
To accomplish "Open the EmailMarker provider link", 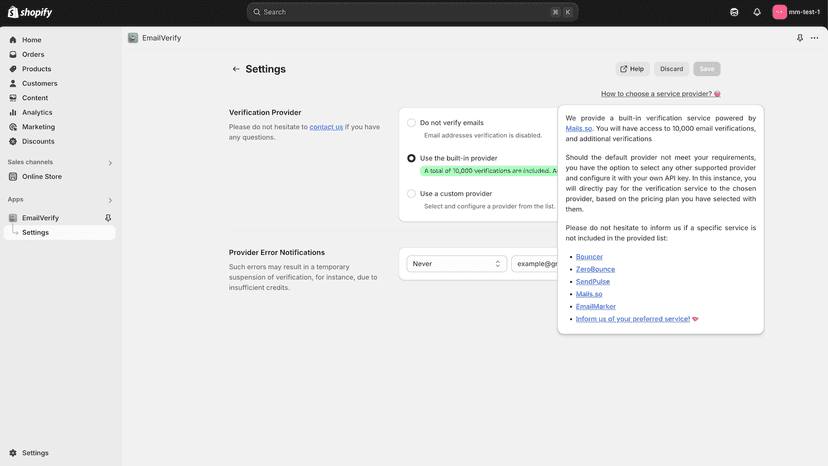I will click(x=596, y=306).
